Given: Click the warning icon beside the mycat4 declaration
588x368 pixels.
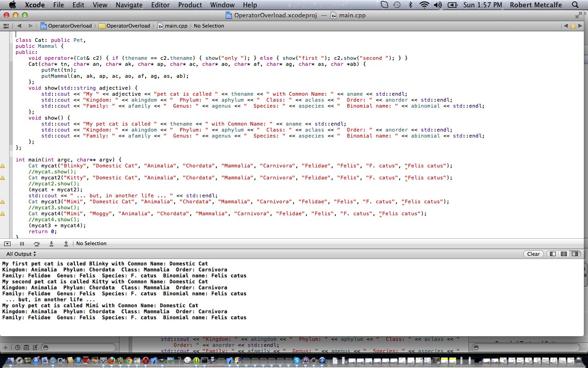Looking at the screenshot, I should tap(3, 213).
